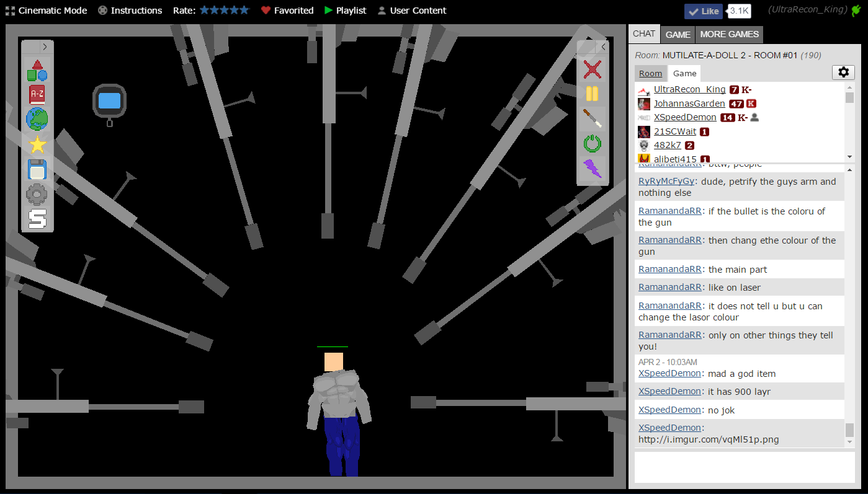
Task: Click the floppy disk save icon
Action: [x=37, y=169]
